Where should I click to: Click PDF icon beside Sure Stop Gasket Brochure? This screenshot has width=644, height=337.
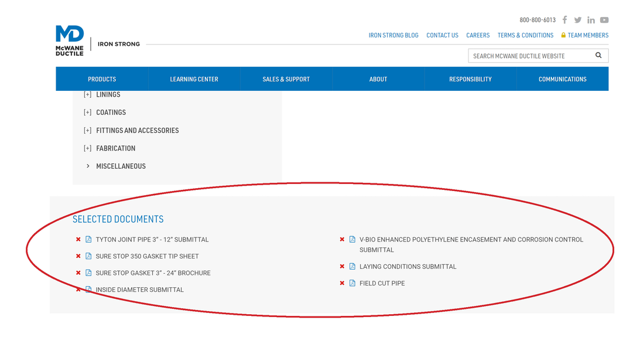[x=88, y=273]
